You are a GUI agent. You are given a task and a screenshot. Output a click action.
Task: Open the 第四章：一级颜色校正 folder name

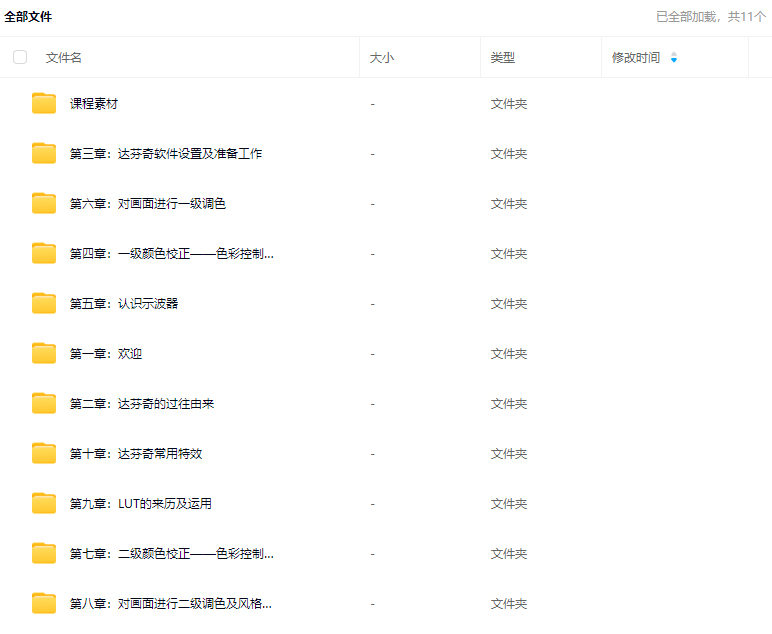coord(171,254)
